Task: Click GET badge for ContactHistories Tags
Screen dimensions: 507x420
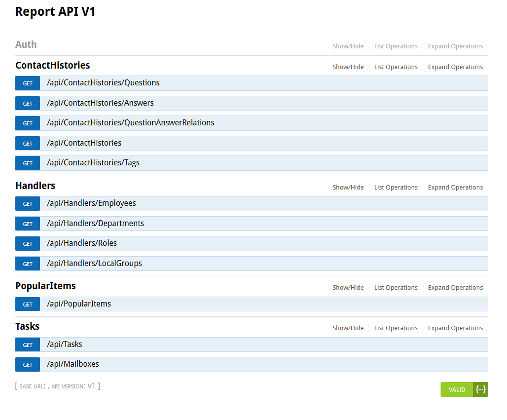Action: coord(28,163)
